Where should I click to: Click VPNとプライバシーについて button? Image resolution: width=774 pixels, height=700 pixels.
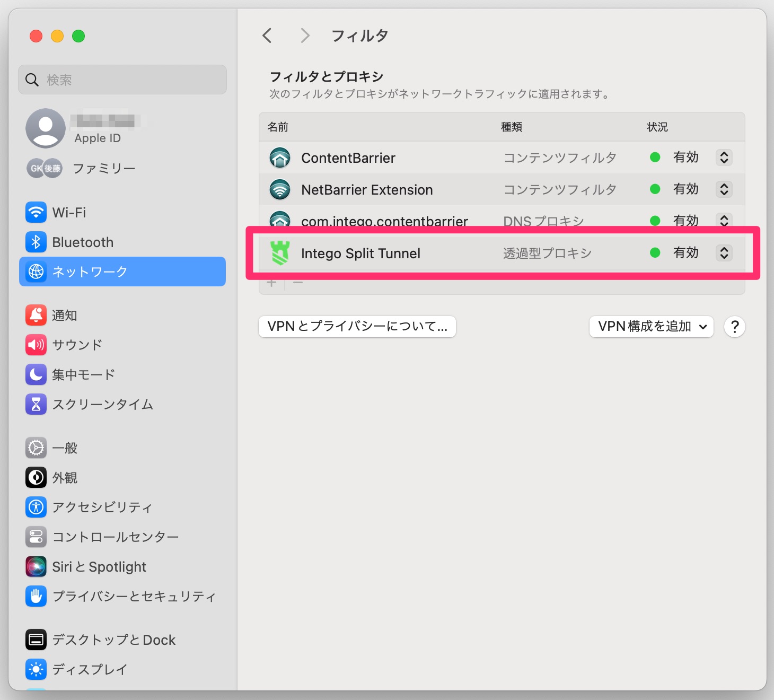357,327
